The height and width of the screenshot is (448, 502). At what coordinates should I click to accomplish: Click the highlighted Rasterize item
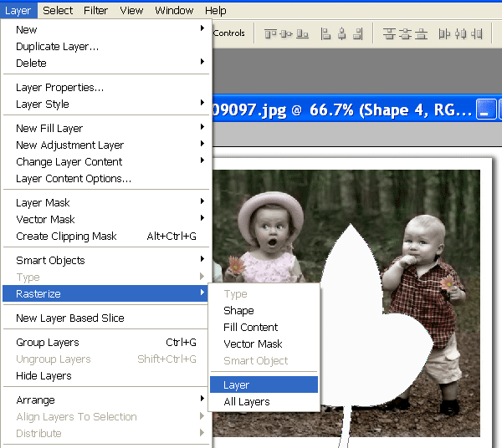click(x=105, y=293)
